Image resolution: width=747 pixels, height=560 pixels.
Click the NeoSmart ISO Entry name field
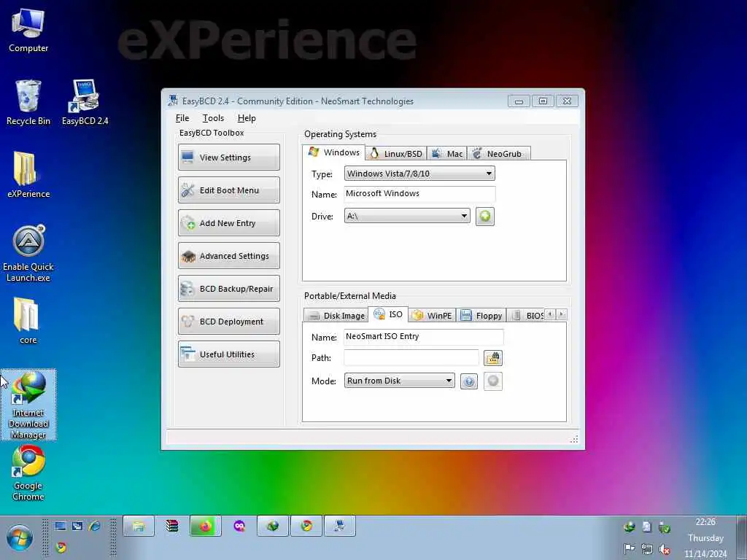point(424,337)
